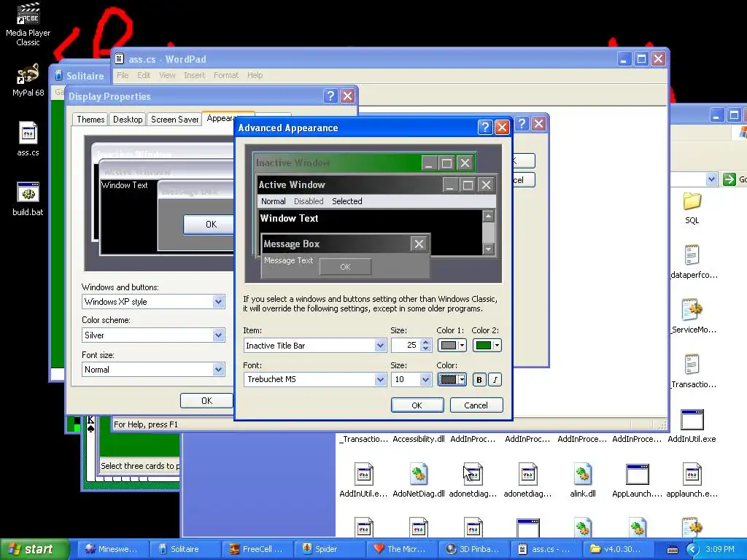Click the Go arrow in Explorer address bar
This screenshot has height=560, width=747.
[729, 179]
